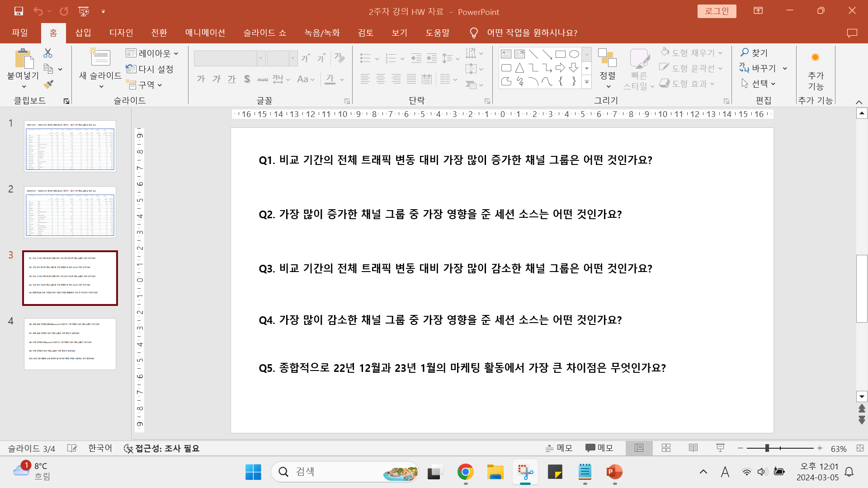868x488 pixels.
Task: Click the Format Painter brush icon
Action: click(x=48, y=84)
